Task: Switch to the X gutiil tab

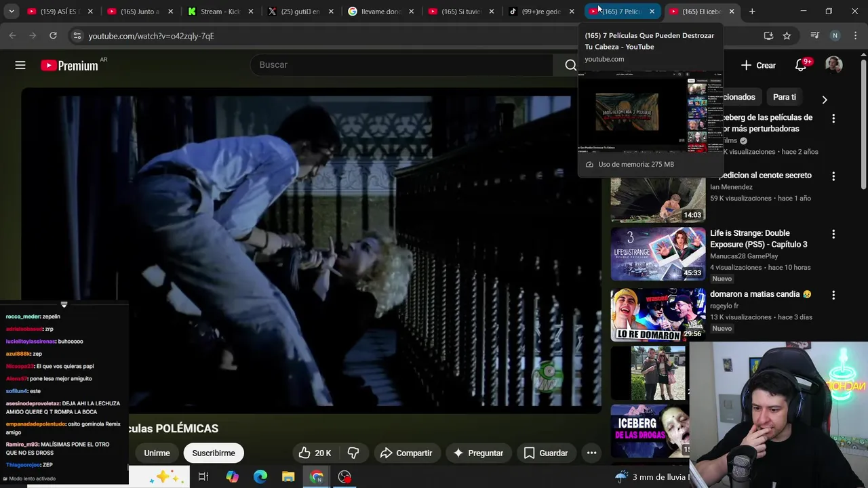Action: click(301, 12)
